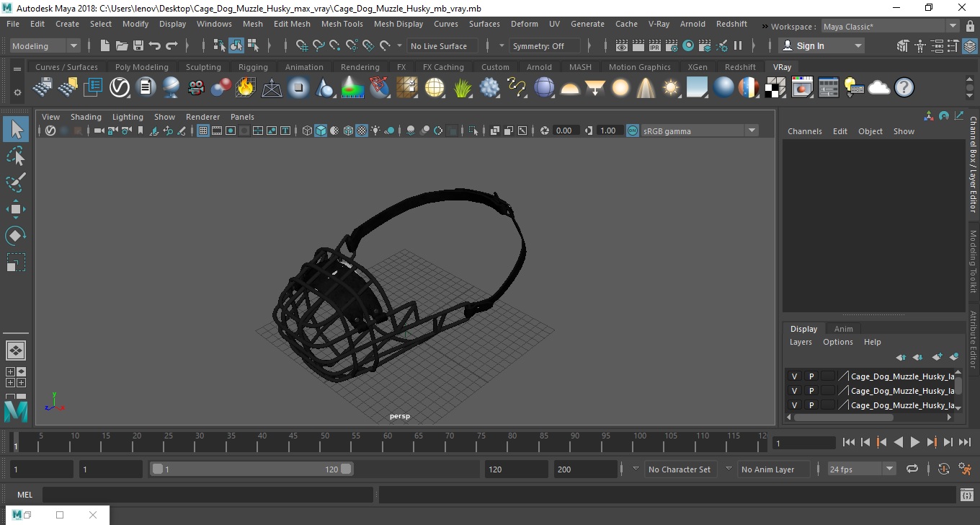The height and width of the screenshot is (525, 980).
Task: Open the render view clapperboard icon
Action: click(622, 45)
